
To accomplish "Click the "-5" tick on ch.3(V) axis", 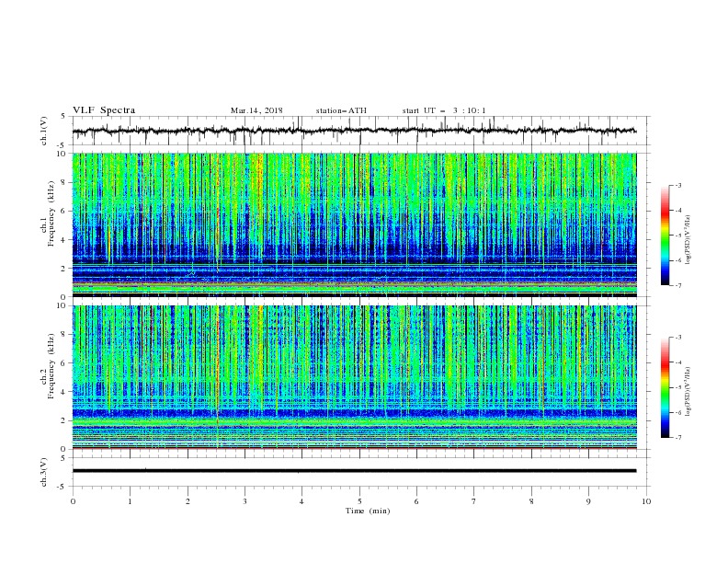I will (62, 487).
